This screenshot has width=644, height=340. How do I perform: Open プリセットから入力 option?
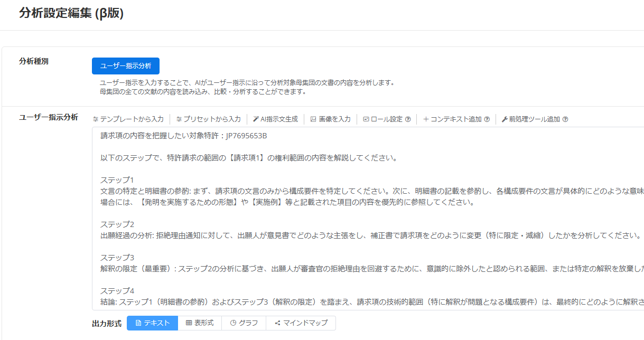(x=208, y=119)
